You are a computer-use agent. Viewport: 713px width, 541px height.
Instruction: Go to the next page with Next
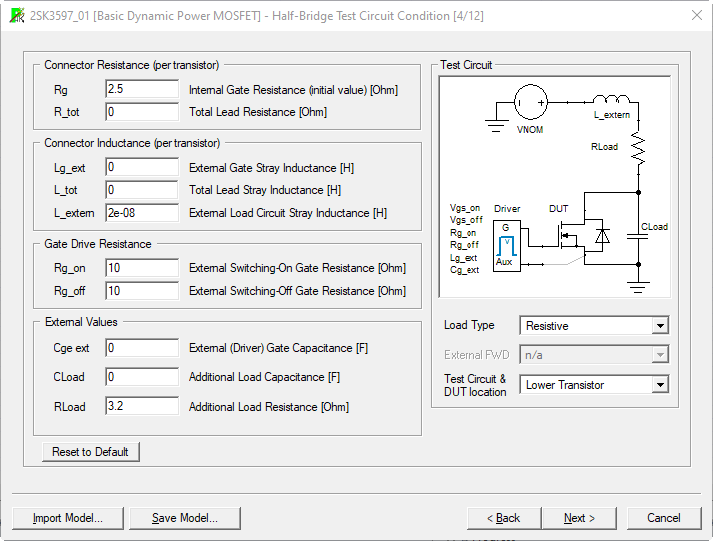[x=579, y=518]
